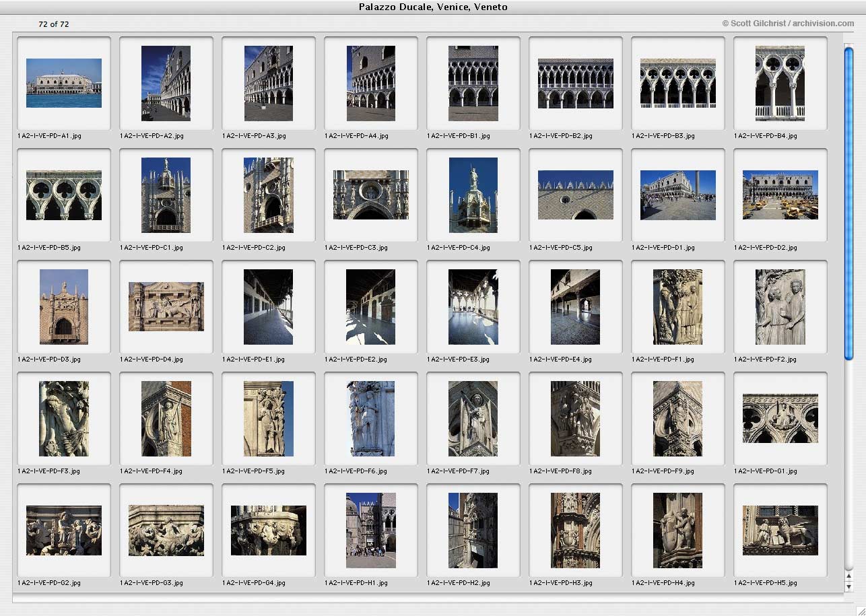Select thumbnail 1A2-I-VE-PD-A1.jpg
This screenshot has height=616, width=866.
click(64, 83)
